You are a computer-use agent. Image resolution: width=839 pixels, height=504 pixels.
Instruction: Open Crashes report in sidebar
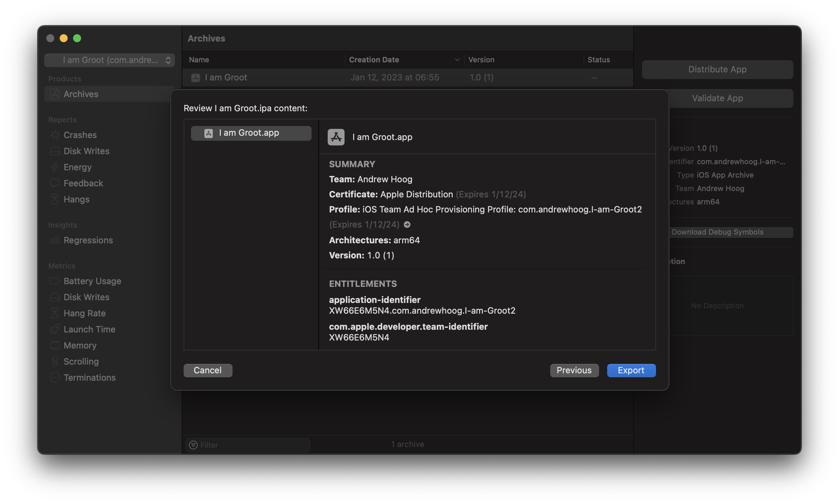click(80, 135)
